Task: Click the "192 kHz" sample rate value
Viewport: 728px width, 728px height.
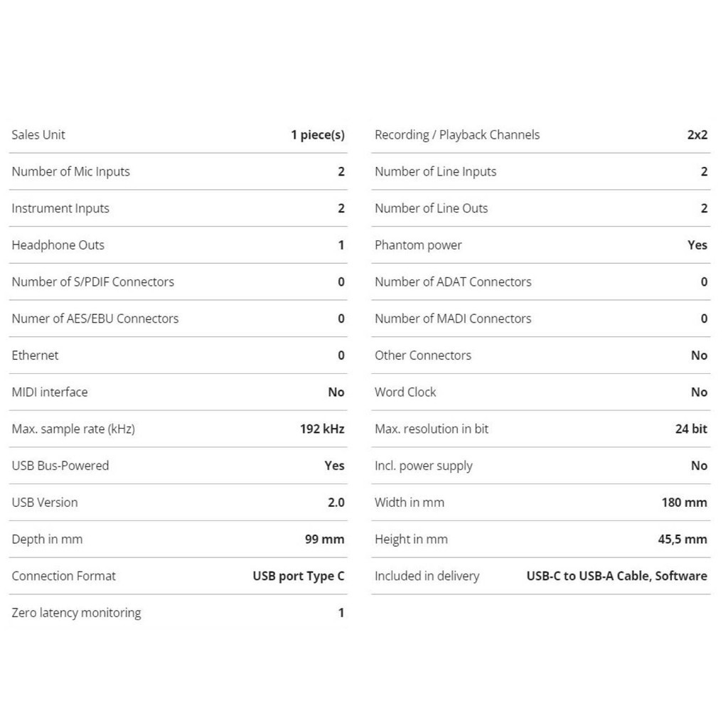Action: [x=322, y=429]
